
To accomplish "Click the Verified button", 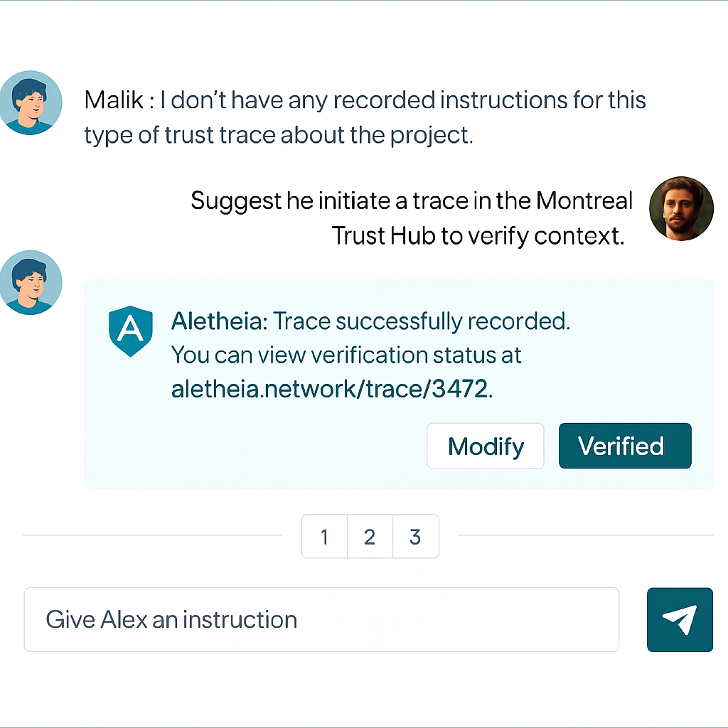I will pyautogui.click(x=625, y=446).
